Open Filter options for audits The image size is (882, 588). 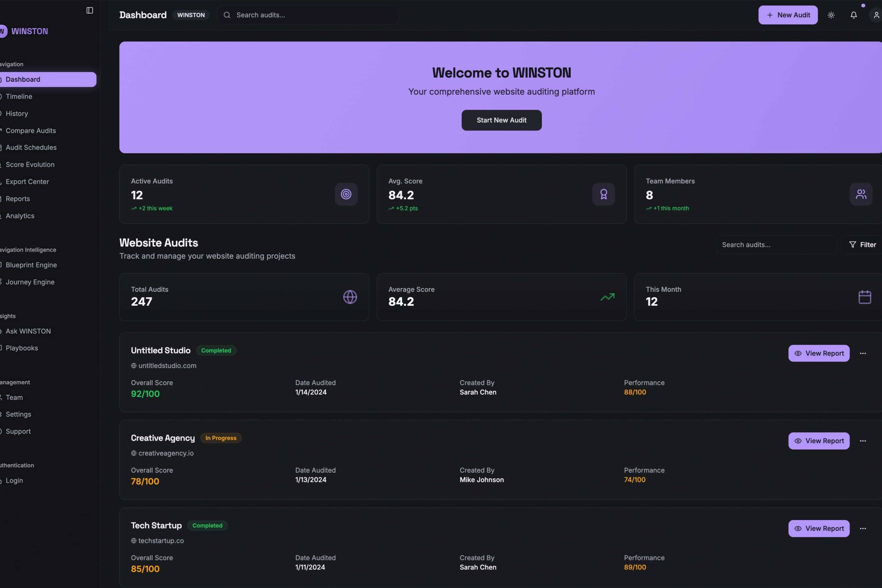(862, 244)
